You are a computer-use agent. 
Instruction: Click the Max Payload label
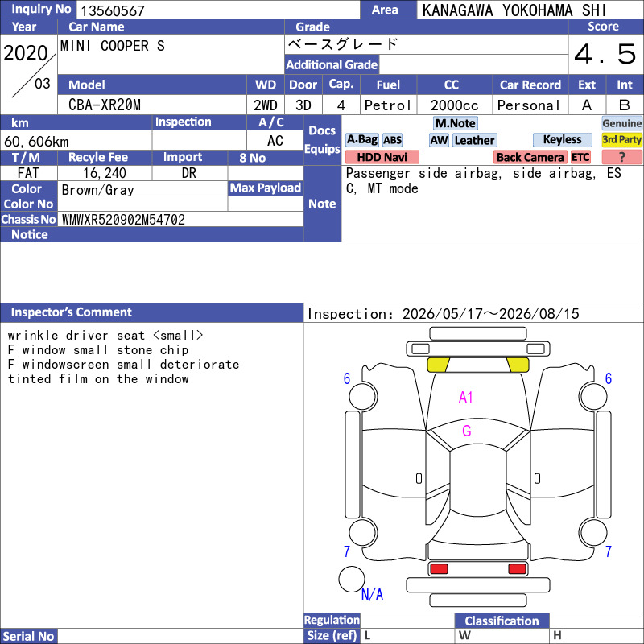266,188
